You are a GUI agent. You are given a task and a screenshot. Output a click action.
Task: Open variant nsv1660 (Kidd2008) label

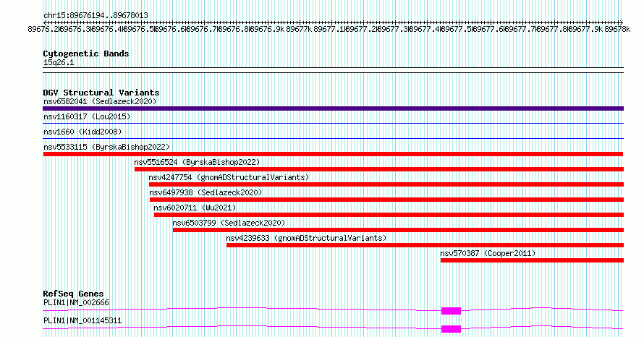[82, 132]
